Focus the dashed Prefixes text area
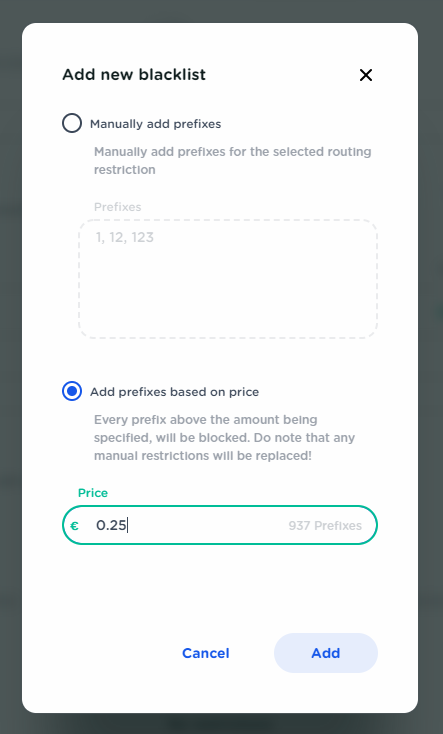443x734 pixels. click(228, 279)
